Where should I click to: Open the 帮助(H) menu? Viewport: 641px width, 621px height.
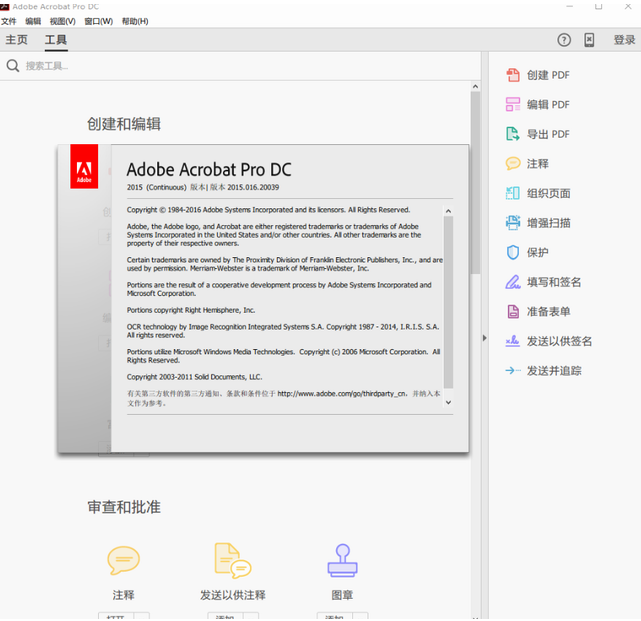pos(135,21)
